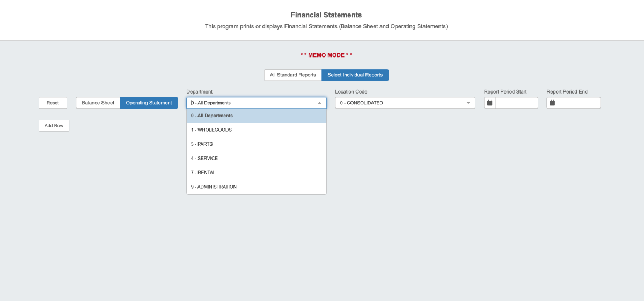Click the Report Period Start calendar icon
This screenshot has height=301, width=644.
489,103
